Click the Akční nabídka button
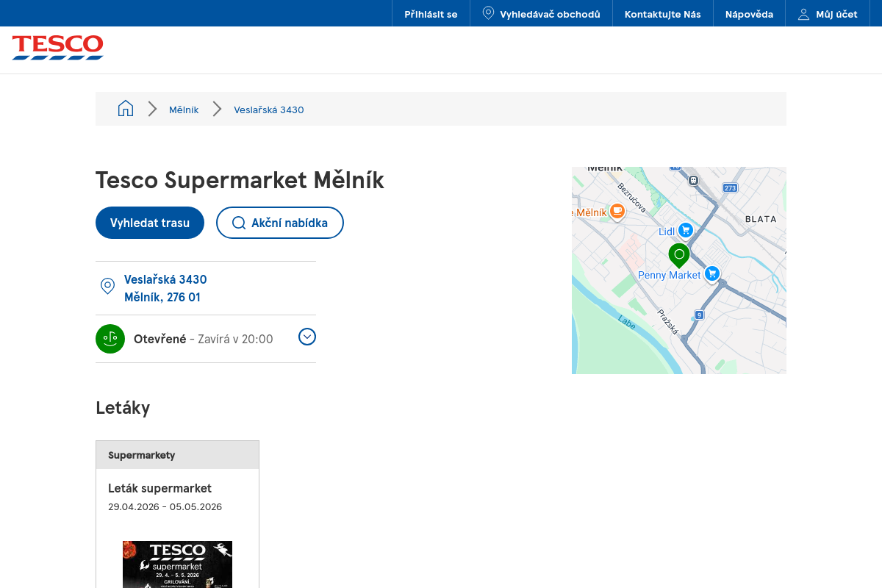Screen dimensions: 882x588 coord(280,223)
